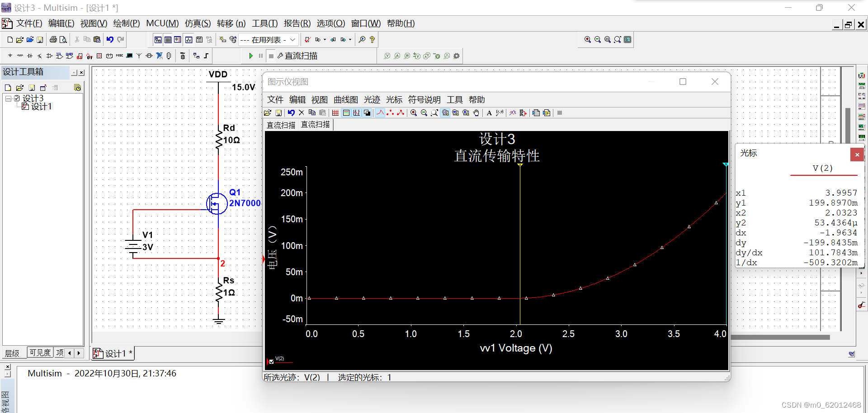Click the Help question mark icon
The width and height of the screenshot is (868, 413).
[x=372, y=40]
